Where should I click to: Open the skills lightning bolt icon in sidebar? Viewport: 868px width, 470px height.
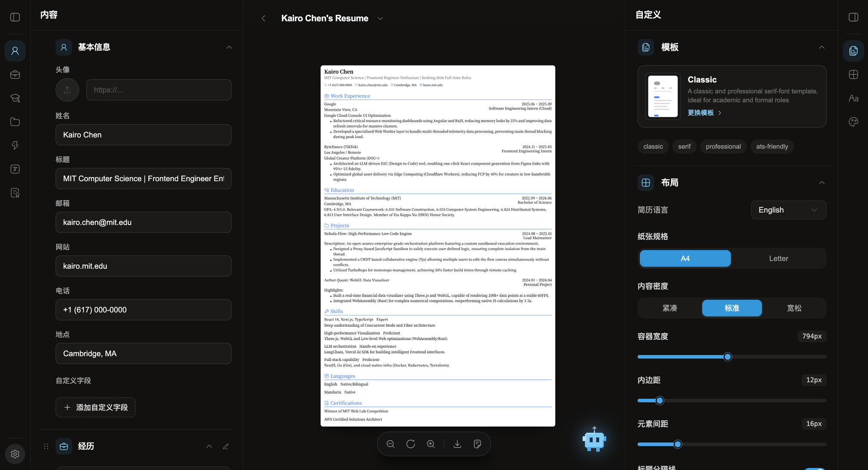(15, 145)
